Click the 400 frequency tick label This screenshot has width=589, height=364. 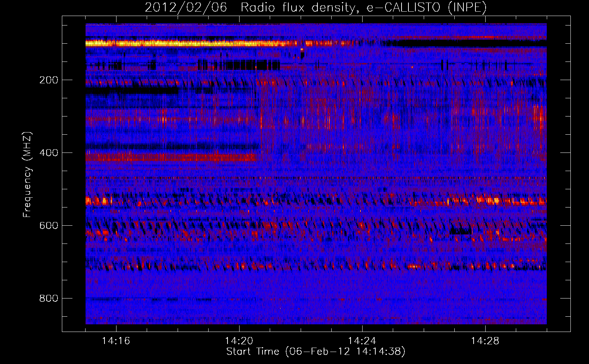click(x=48, y=153)
